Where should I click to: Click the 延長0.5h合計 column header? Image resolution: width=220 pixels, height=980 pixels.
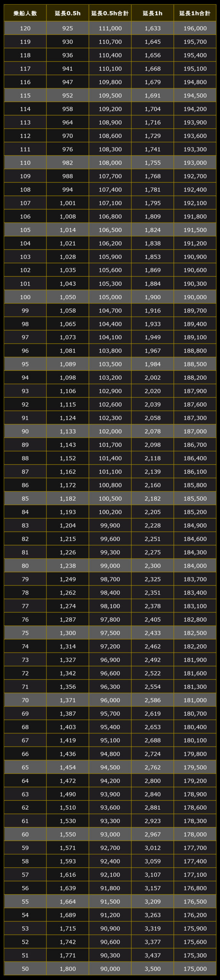coord(110,13)
